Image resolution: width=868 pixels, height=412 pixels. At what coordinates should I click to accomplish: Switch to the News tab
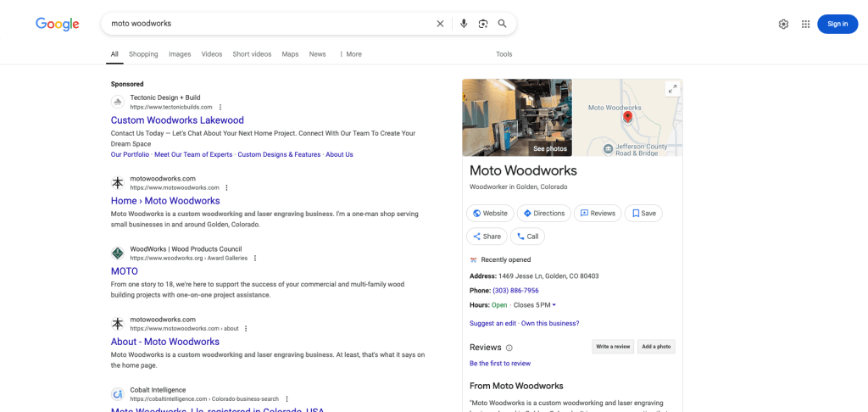point(318,54)
